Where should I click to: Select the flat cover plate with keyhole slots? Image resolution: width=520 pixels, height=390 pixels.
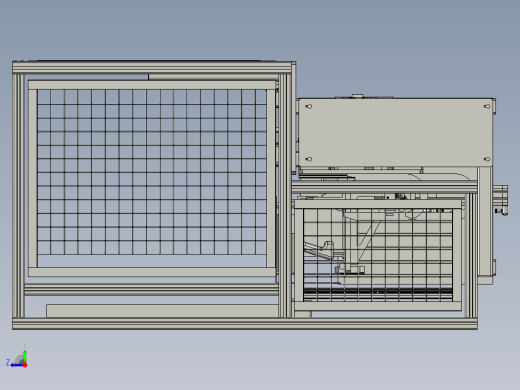tap(395, 133)
